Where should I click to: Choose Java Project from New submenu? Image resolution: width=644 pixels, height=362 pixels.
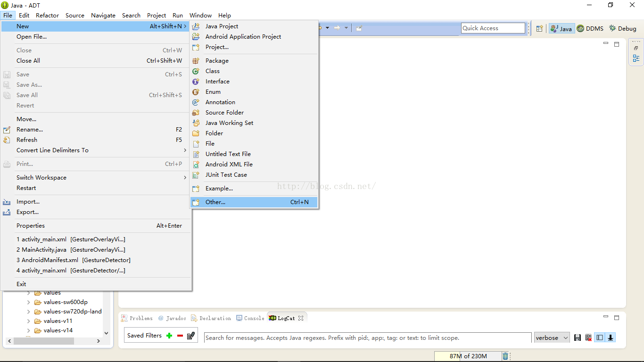254,26
